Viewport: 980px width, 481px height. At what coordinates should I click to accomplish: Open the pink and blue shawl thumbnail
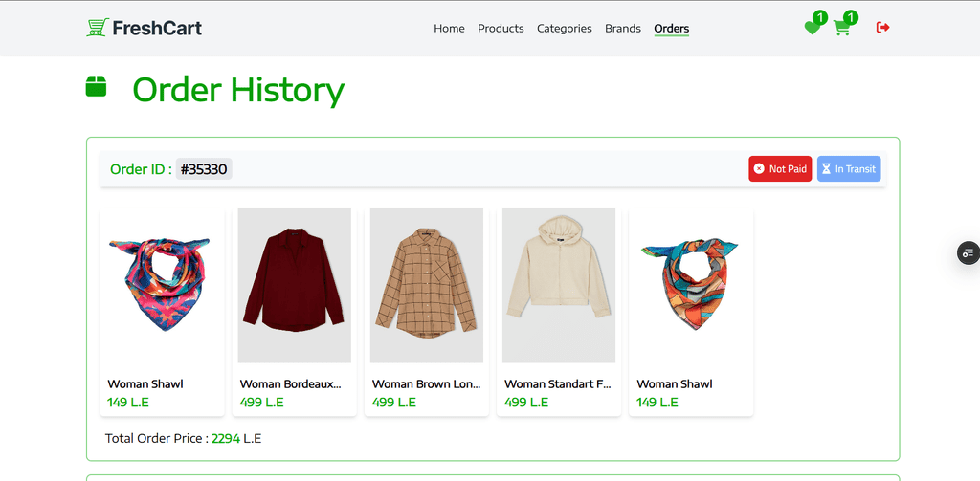[x=162, y=285]
